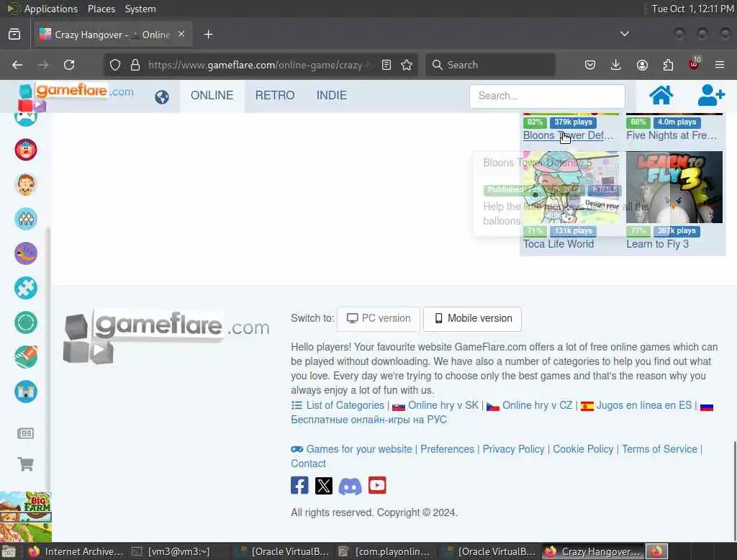
Task: Open GameFlare Facebook page icon
Action: [x=299, y=485]
